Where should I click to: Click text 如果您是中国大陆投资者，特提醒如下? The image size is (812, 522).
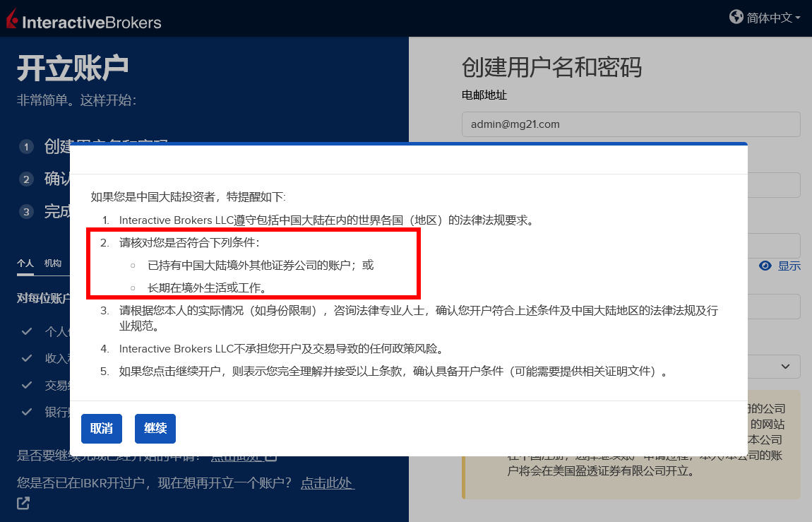point(188,197)
